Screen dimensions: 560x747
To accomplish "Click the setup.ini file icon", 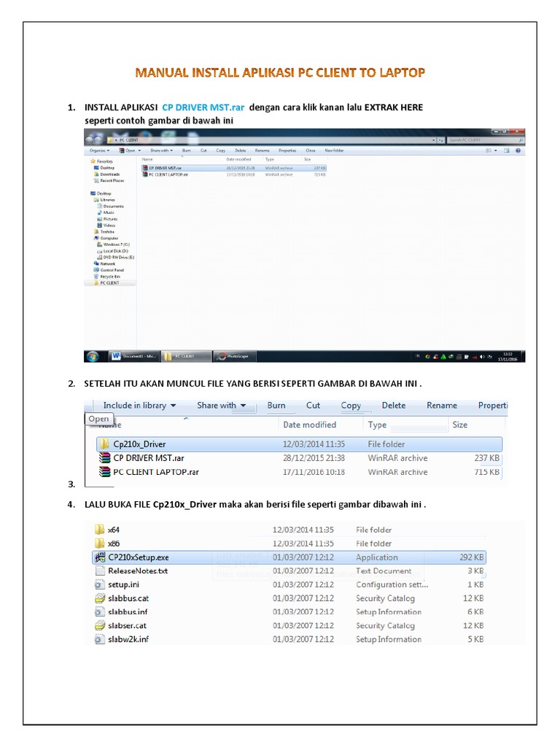I will (99, 584).
